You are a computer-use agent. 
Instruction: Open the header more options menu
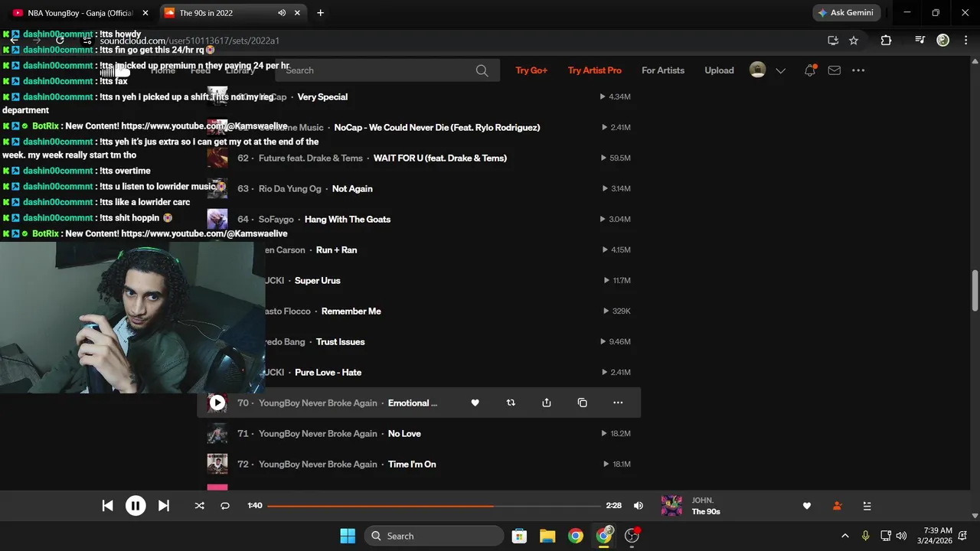coord(858,70)
